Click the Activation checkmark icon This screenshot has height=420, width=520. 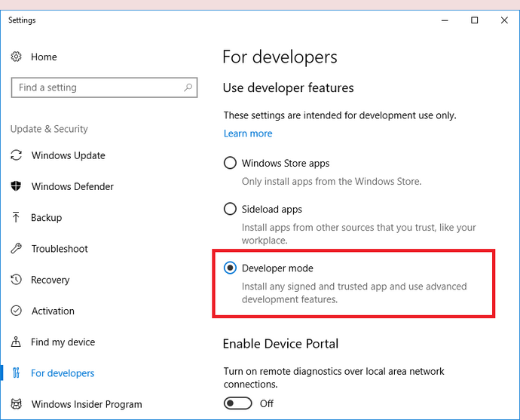16,311
